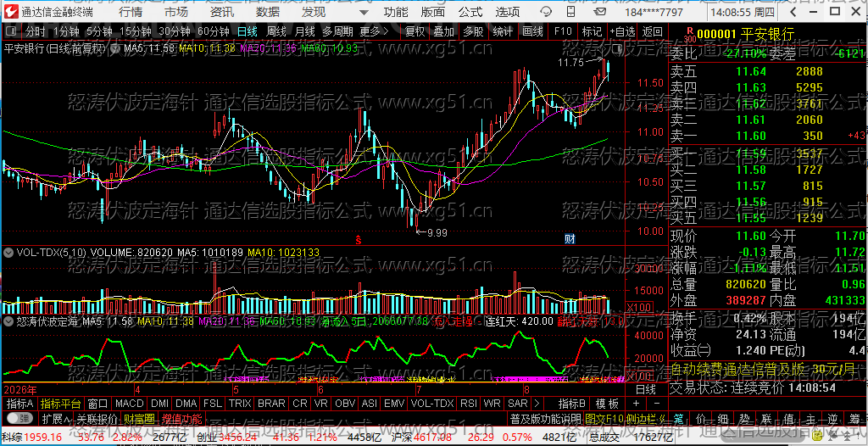Click the 返回 back button
868x446 pixels.
652,31
